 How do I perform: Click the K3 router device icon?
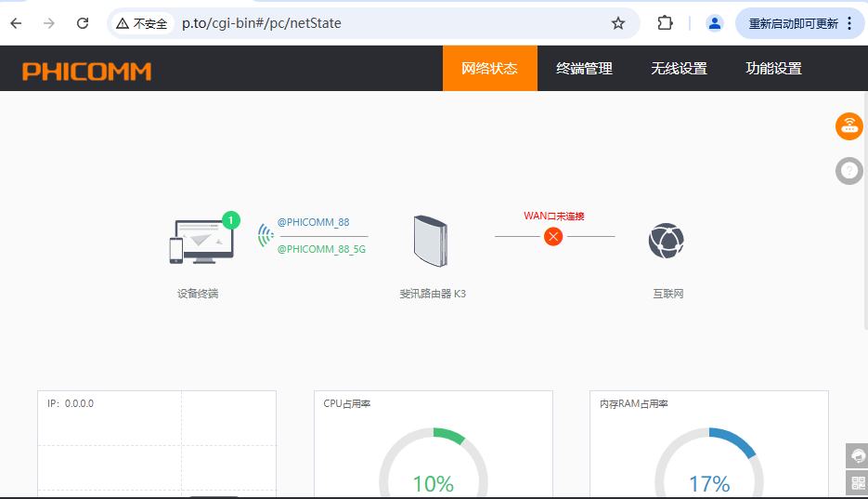coord(431,241)
